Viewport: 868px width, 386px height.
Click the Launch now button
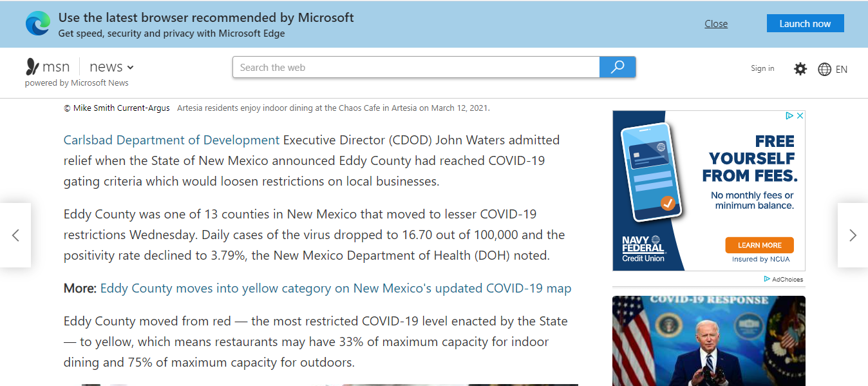coord(805,24)
